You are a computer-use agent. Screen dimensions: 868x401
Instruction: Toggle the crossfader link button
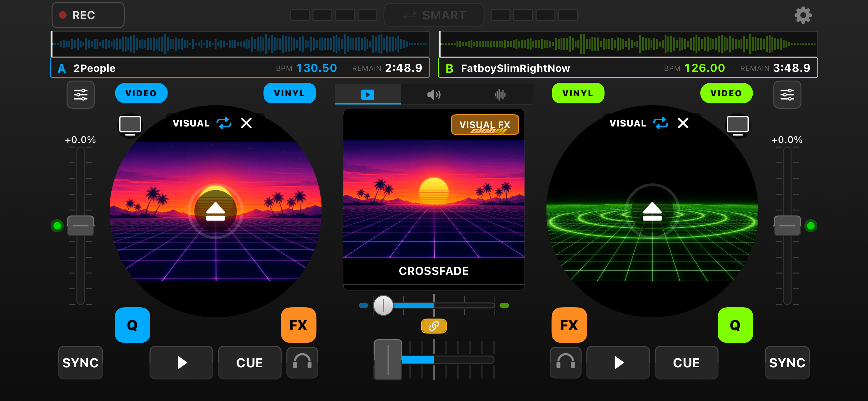coord(434,326)
